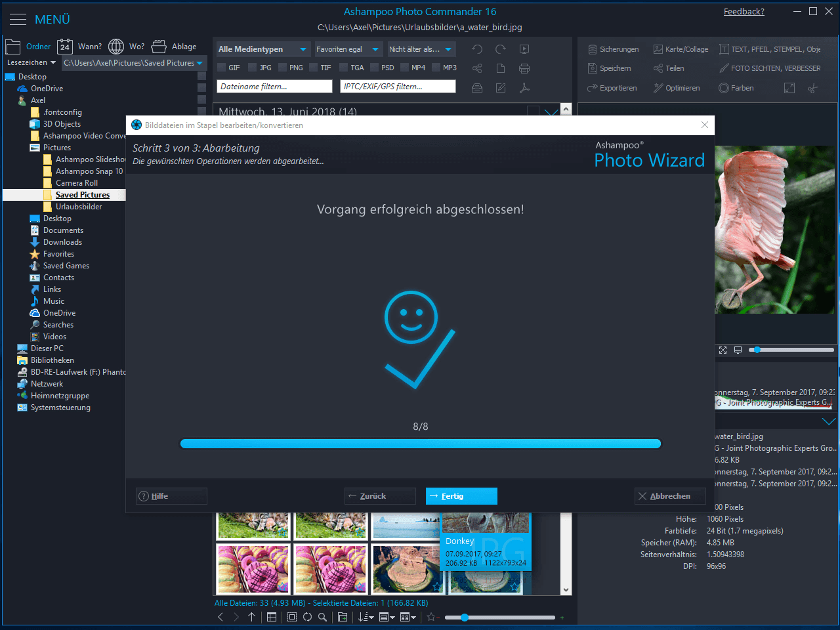The height and width of the screenshot is (630, 840).
Task: Check the box beside Mittwoch 13. Juni 2018
Action: pos(533,111)
